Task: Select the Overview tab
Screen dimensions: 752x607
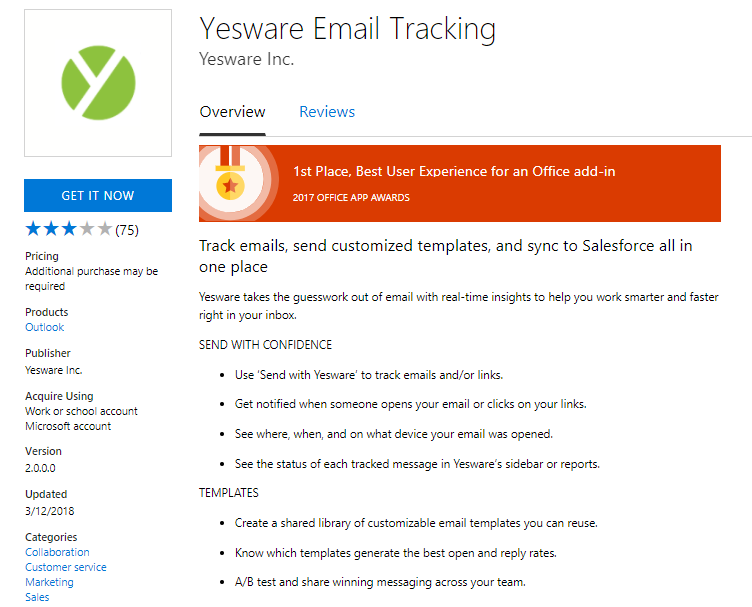Action: pos(232,112)
